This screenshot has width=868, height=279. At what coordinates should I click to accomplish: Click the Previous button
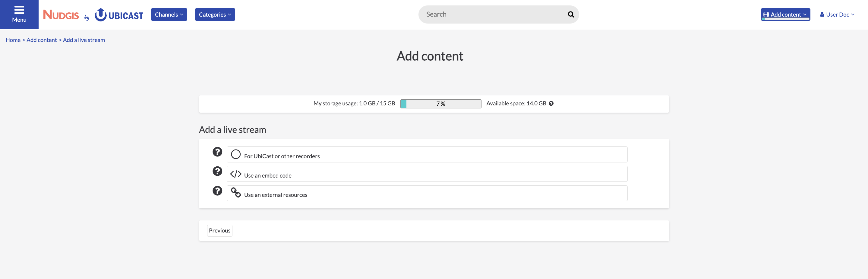[219, 231]
